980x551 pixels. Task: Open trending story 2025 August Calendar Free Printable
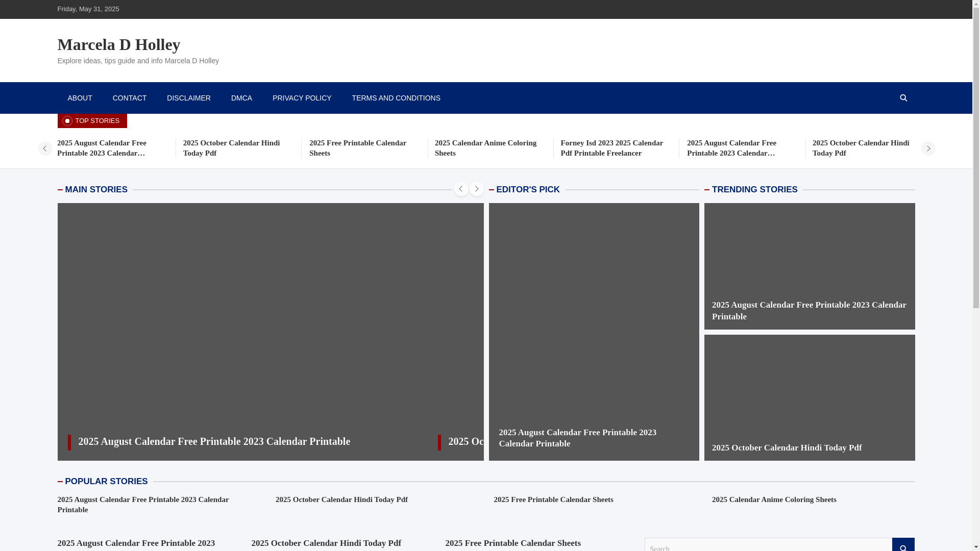point(808,310)
